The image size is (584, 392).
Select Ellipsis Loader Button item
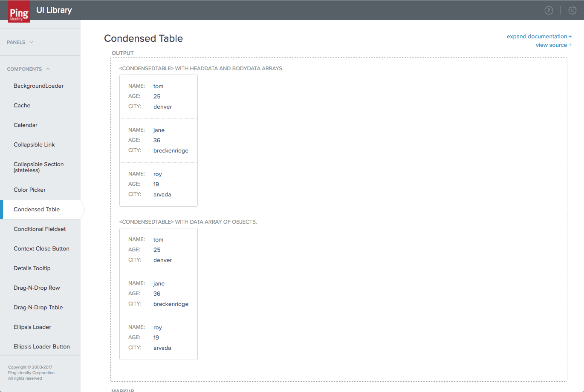tap(41, 347)
